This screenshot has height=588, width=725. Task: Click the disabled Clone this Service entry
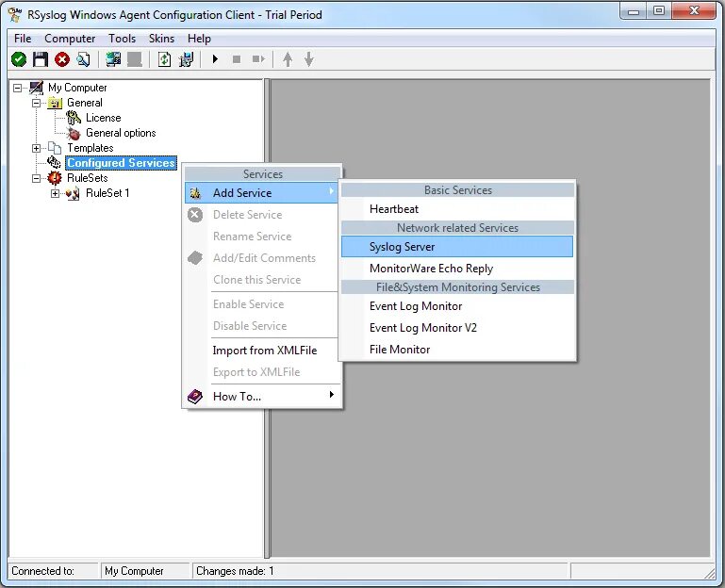pyautogui.click(x=262, y=280)
